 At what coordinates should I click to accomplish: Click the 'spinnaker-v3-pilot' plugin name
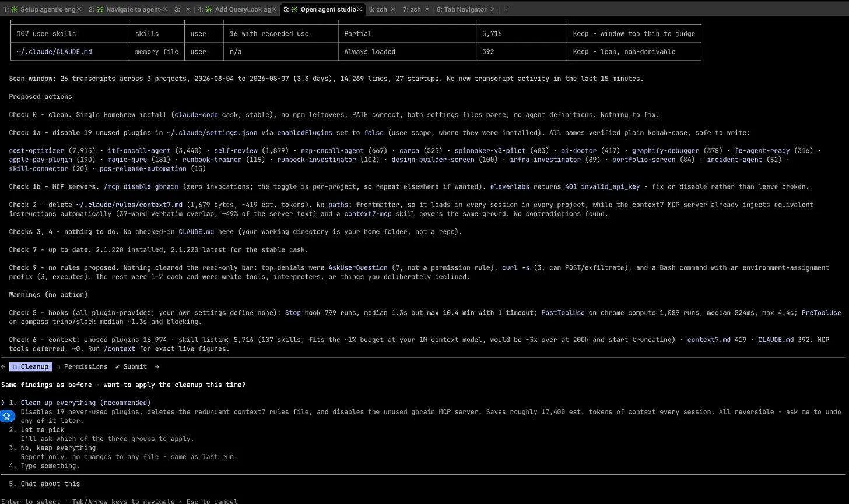[490, 151]
